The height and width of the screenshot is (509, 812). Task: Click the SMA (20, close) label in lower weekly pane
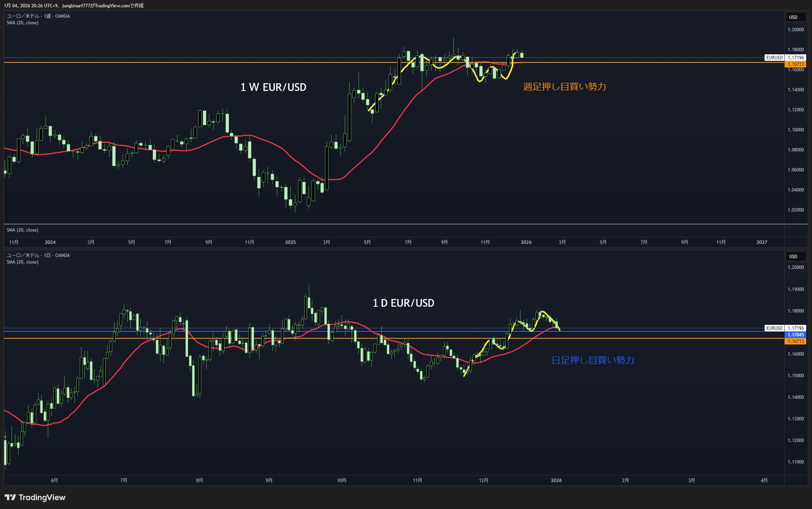pyautogui.click(x=22, y=230)
